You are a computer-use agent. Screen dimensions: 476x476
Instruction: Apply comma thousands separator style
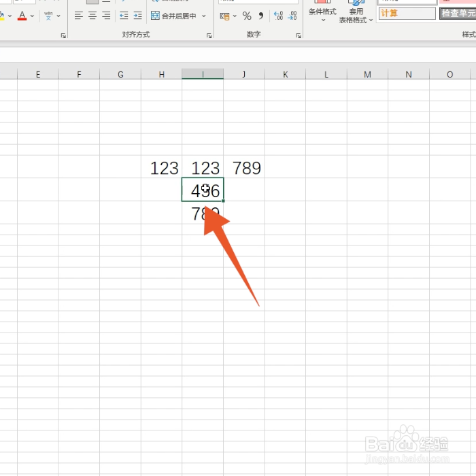[261, 16]
